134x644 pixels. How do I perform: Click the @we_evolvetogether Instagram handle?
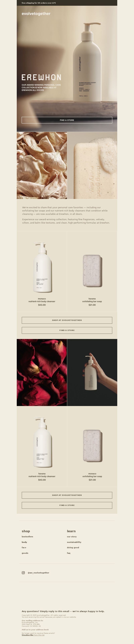[x=38, y=573]
